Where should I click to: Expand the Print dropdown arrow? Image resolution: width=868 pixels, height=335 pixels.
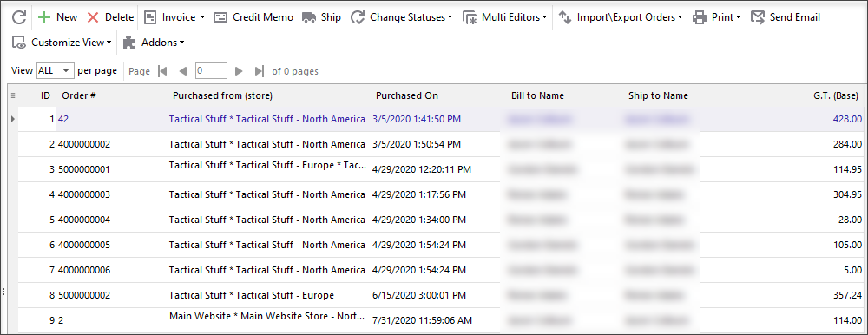[739, 17]
